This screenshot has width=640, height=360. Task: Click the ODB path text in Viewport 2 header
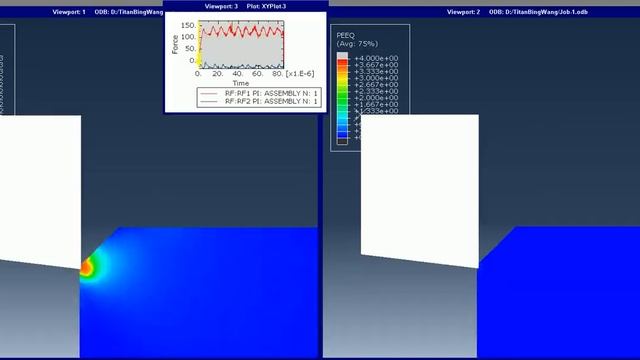point(538,12)
